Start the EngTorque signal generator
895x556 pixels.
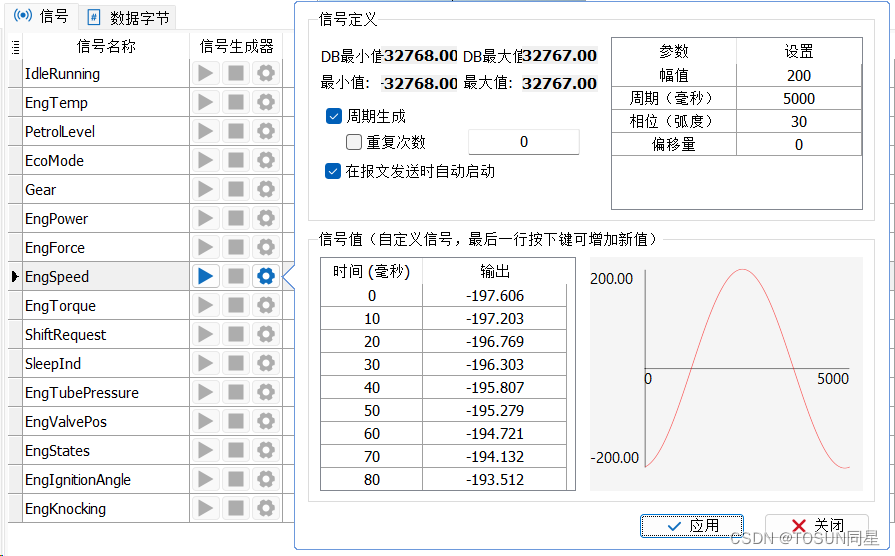coord(205,305)
